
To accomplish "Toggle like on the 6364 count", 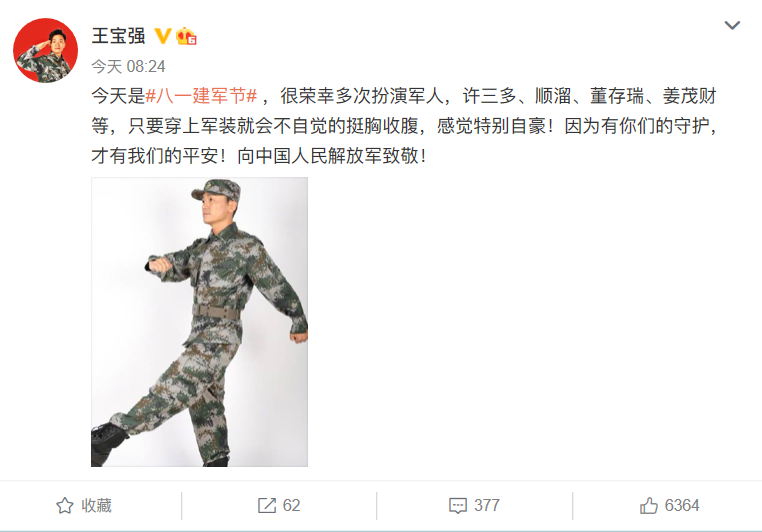I will tap(670, 505).
